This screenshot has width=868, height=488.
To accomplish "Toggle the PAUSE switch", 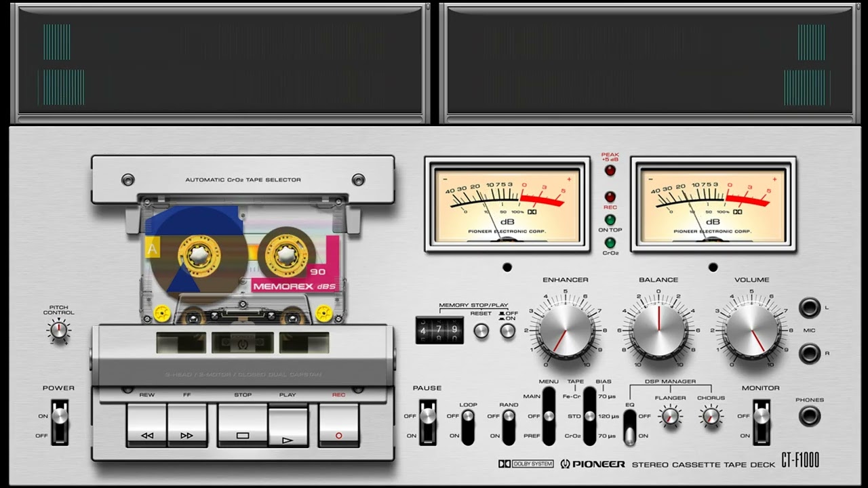I will [x=427, y=422].
